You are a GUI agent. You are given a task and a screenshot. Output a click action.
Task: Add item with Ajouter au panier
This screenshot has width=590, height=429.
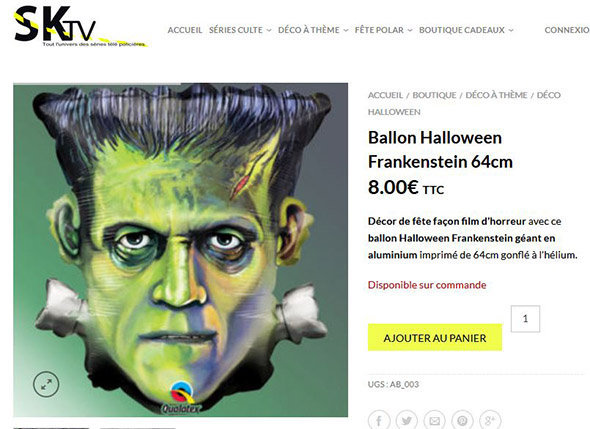coord(435,338)
